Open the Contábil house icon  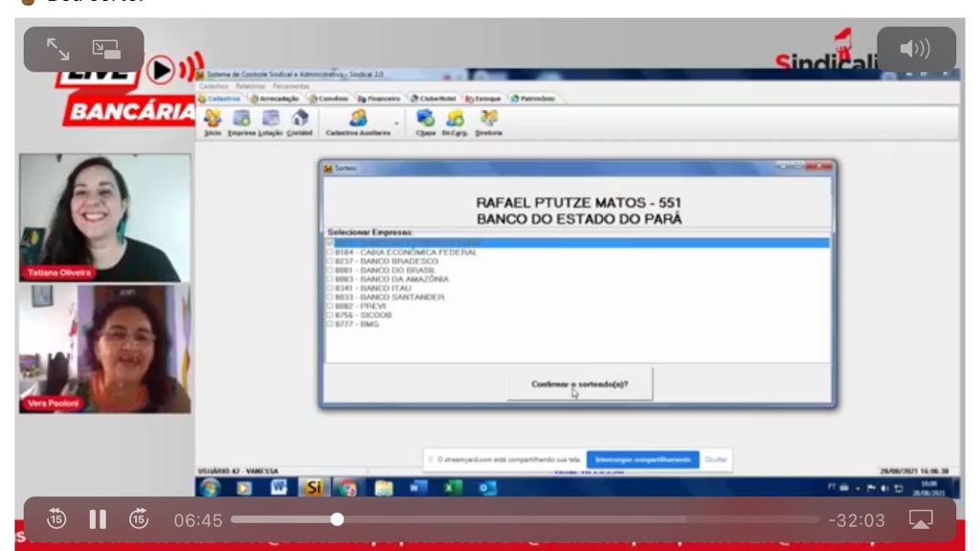tap(300, 121)
